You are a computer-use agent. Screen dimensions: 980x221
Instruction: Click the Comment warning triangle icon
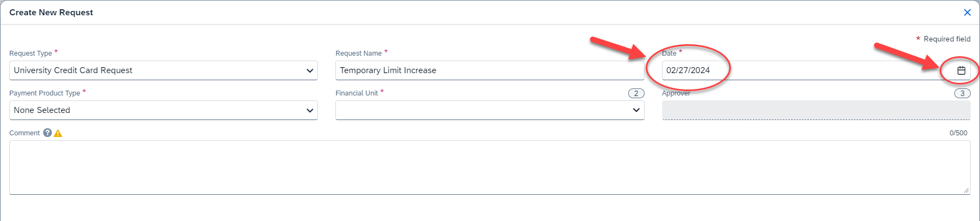click(x=58, y=133)
